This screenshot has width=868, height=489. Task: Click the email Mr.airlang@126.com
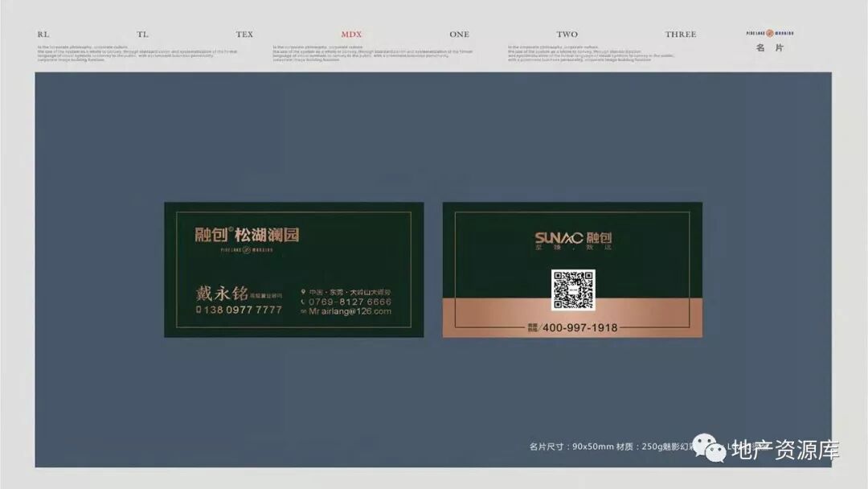tap(350, 312)
